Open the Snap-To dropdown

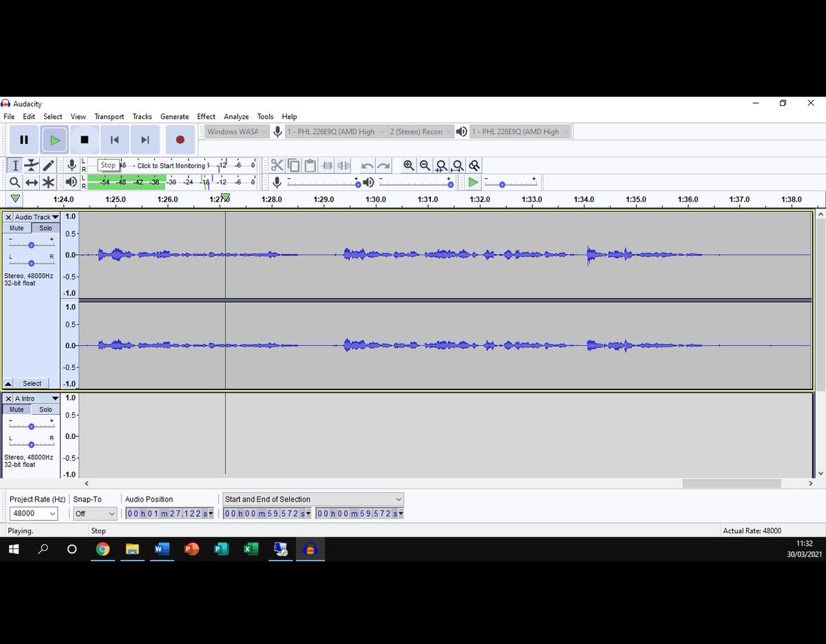pyautogui.click(x=94, y=513)
